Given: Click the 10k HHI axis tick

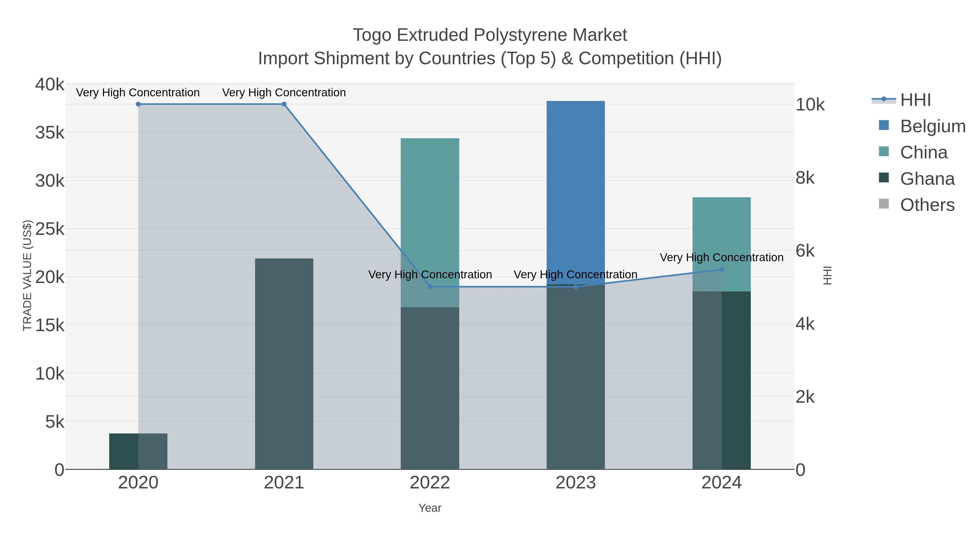Looking at the screenshot, I should pyautogui.click(x=810, y=104).
